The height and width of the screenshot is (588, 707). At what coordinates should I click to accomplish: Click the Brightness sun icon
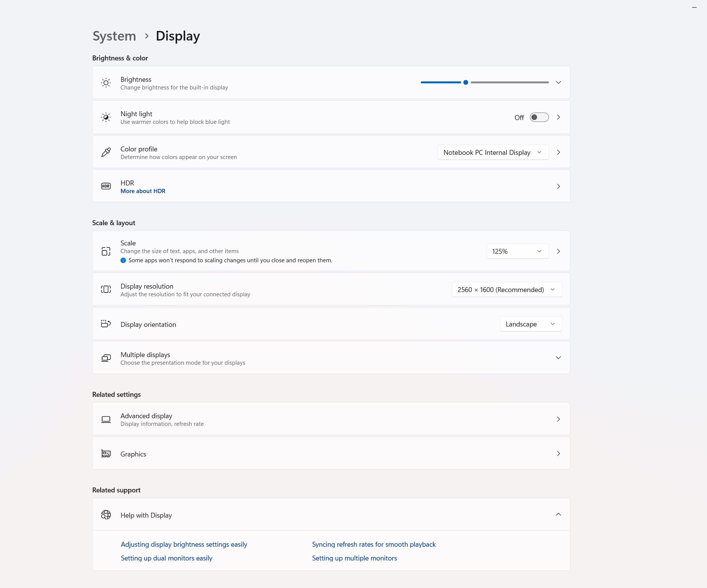106,83
